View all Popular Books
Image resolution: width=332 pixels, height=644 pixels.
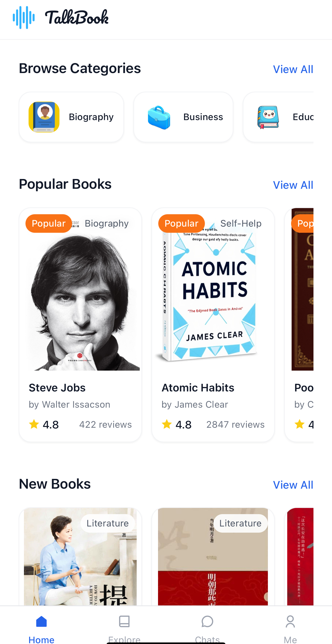tap(293, 185)
